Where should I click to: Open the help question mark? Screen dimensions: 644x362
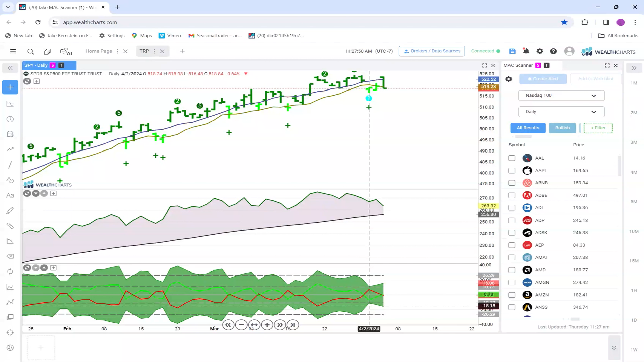553,51
